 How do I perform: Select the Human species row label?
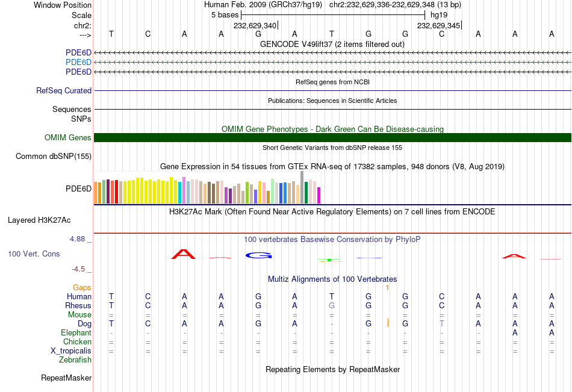(x=79, y=296)
